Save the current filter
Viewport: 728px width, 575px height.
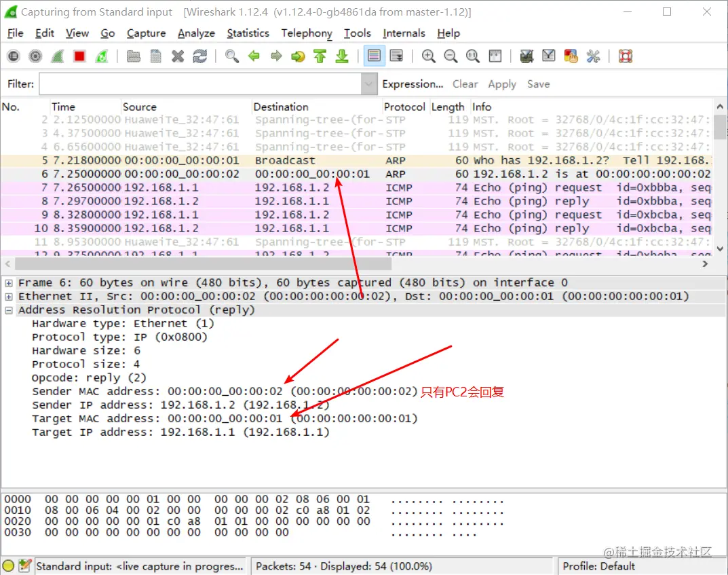click(x=538, y=84)
